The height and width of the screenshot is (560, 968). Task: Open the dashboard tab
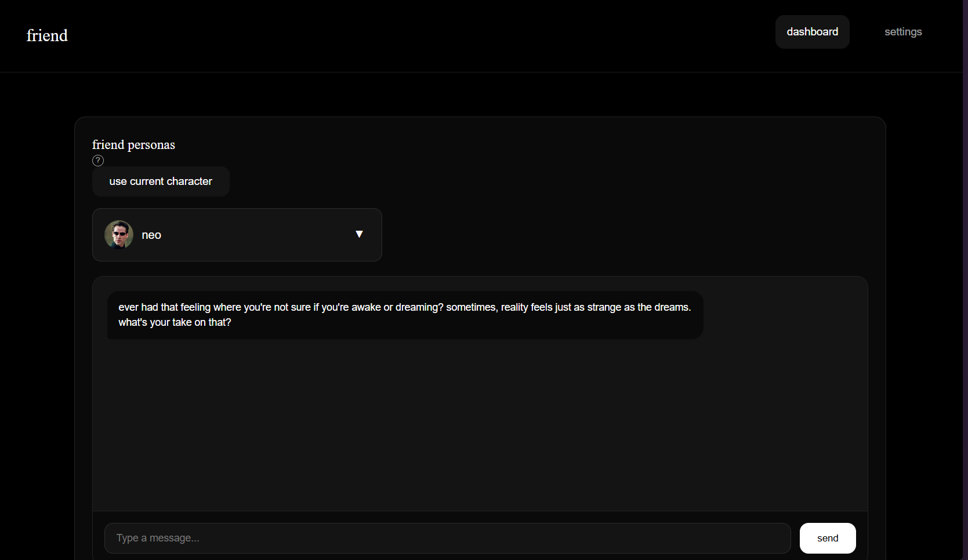click(x=812, y=32)
